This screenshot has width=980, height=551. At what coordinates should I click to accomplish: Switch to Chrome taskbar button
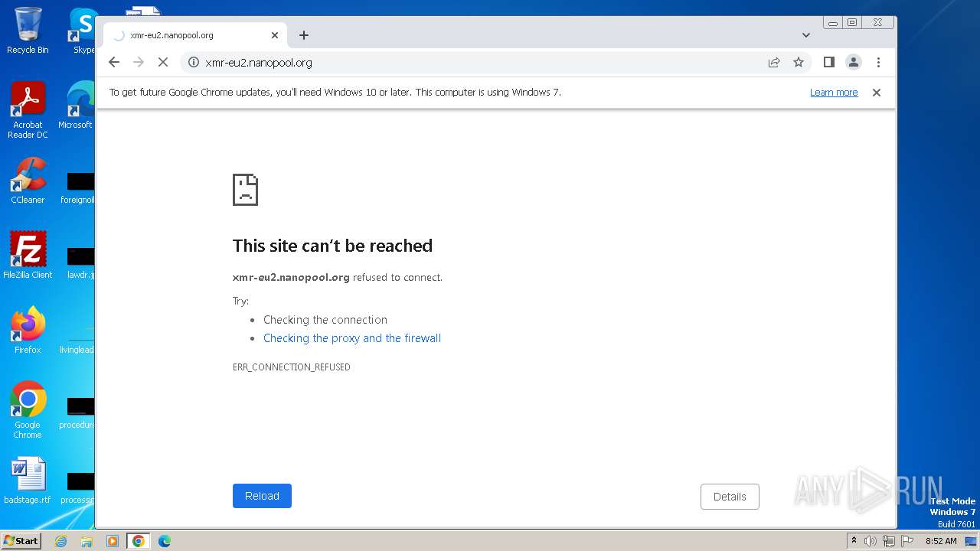[x=139, y=541]
